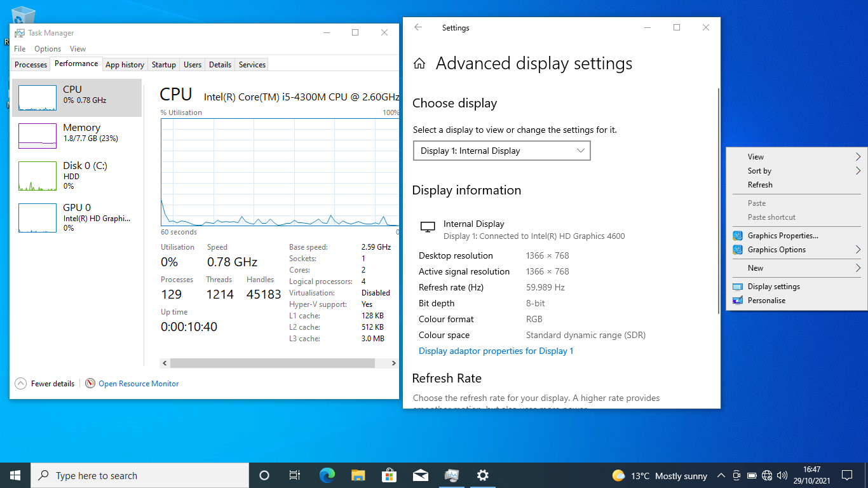The image size is (868, 488).
Task: Click the taskbar search box
Action: coord(140,475)
